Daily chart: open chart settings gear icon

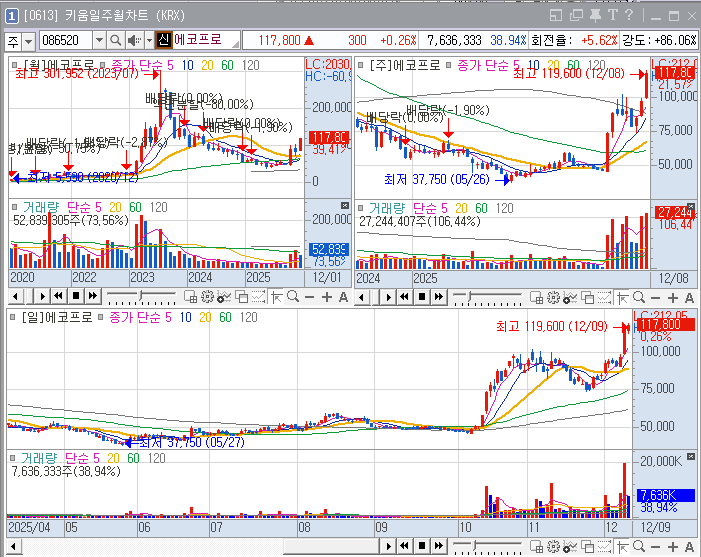[553, 546]
